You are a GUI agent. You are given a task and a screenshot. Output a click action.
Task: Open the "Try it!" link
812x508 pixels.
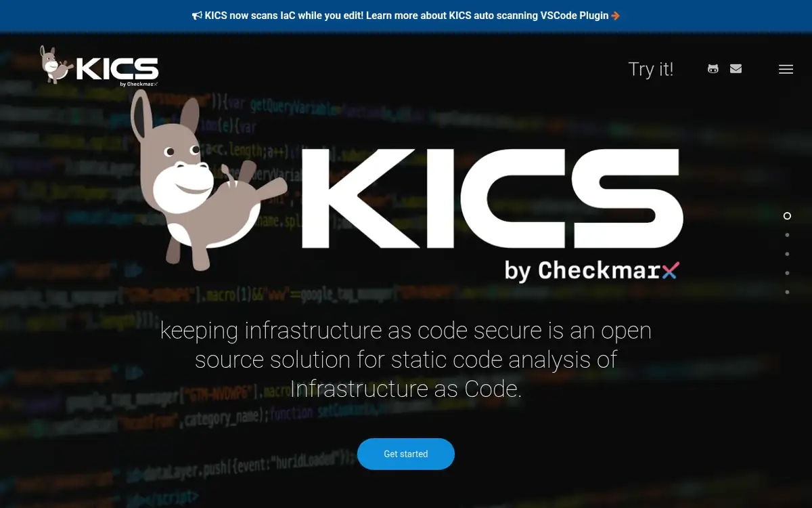pos(651,69)
